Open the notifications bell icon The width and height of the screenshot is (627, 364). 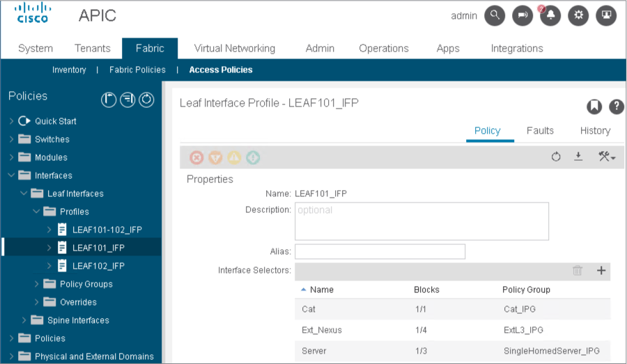coord(550,16)
